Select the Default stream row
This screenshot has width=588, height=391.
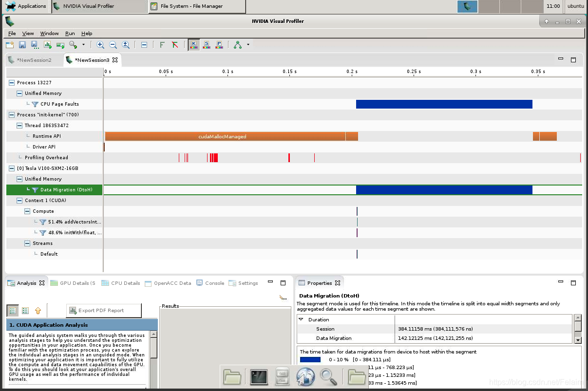[54, 254]
